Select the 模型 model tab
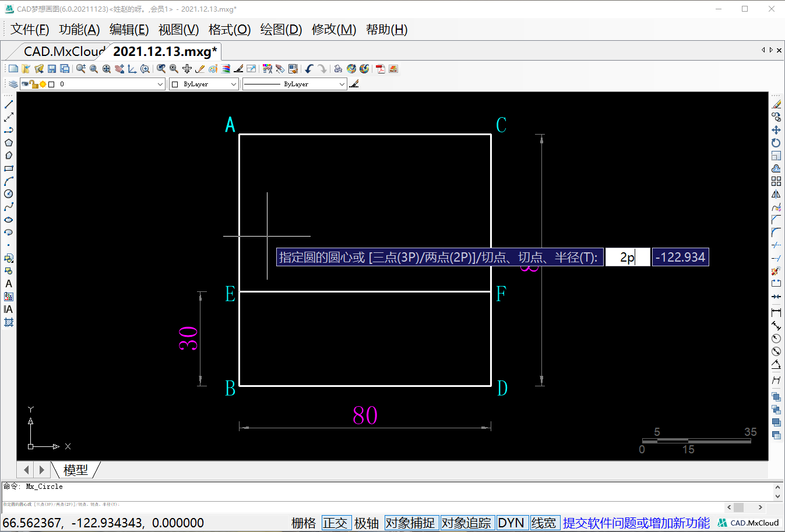 pos(76,470)
